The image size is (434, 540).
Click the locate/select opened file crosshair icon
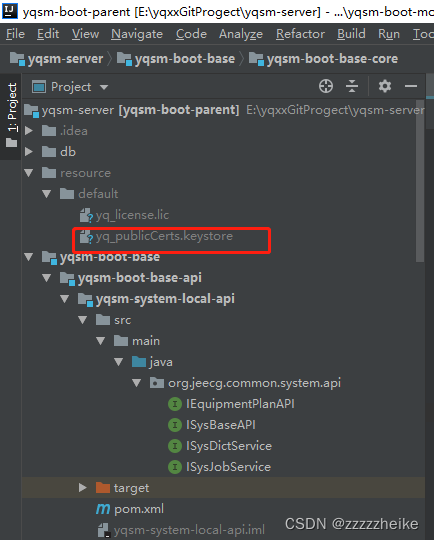[326, 86]
